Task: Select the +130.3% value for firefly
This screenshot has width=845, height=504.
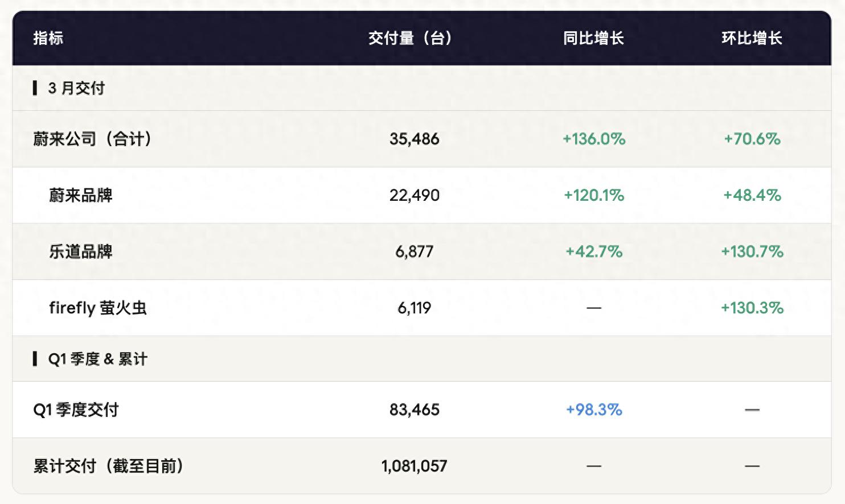Action: point(752,308)
